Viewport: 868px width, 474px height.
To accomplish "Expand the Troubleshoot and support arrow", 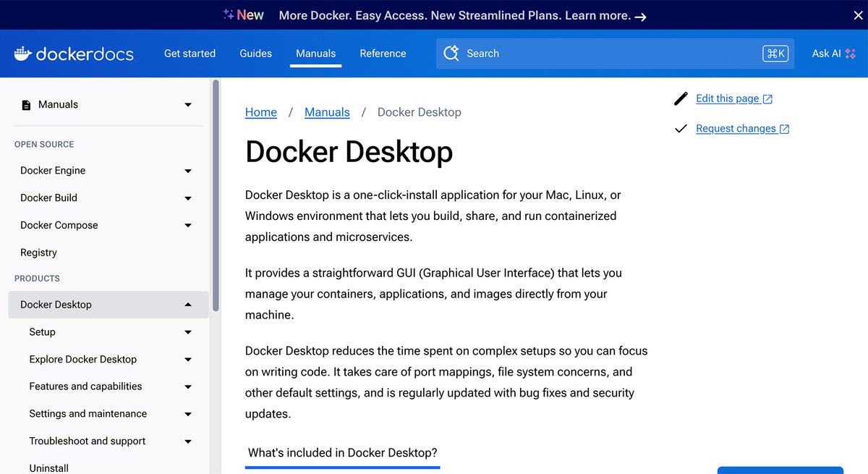I will 188,441.
